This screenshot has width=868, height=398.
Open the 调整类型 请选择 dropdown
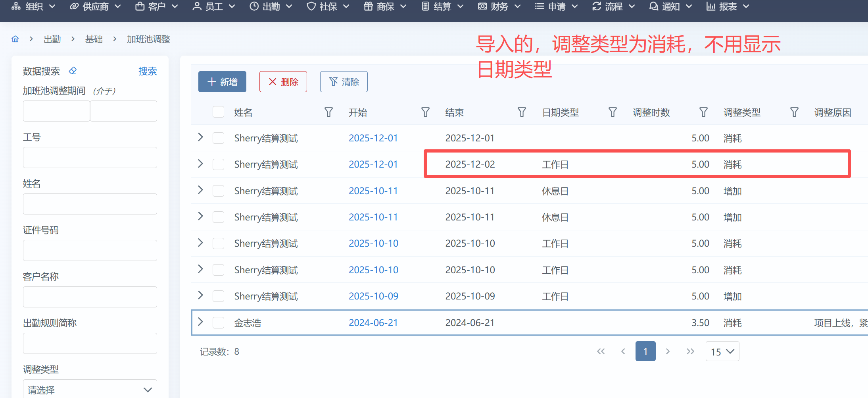click(x=90, y=390)
